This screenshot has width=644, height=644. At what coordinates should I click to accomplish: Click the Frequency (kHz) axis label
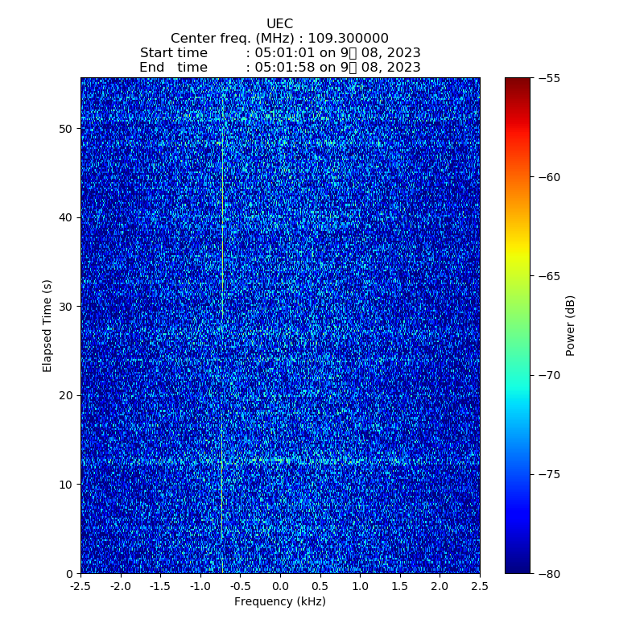click(279, 602)
